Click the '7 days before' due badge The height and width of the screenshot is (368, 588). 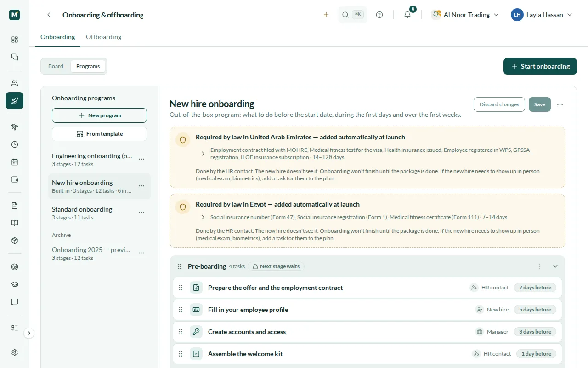(535, 287)
